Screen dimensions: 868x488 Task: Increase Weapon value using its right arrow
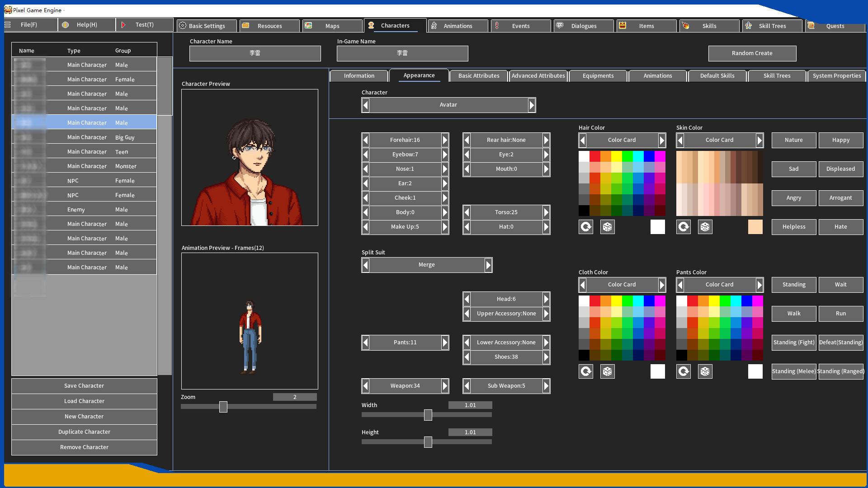pyautogui.click(x=445, y=385)
